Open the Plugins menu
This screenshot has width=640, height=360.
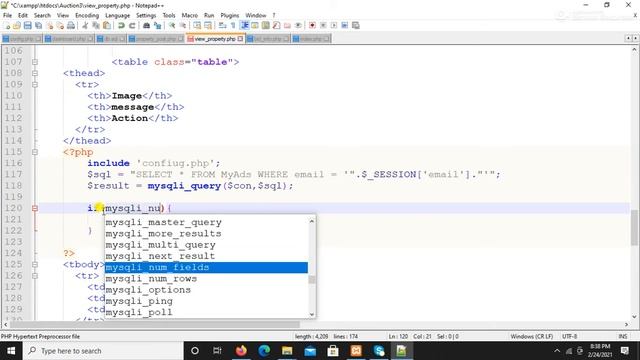[x=229, y=15]
